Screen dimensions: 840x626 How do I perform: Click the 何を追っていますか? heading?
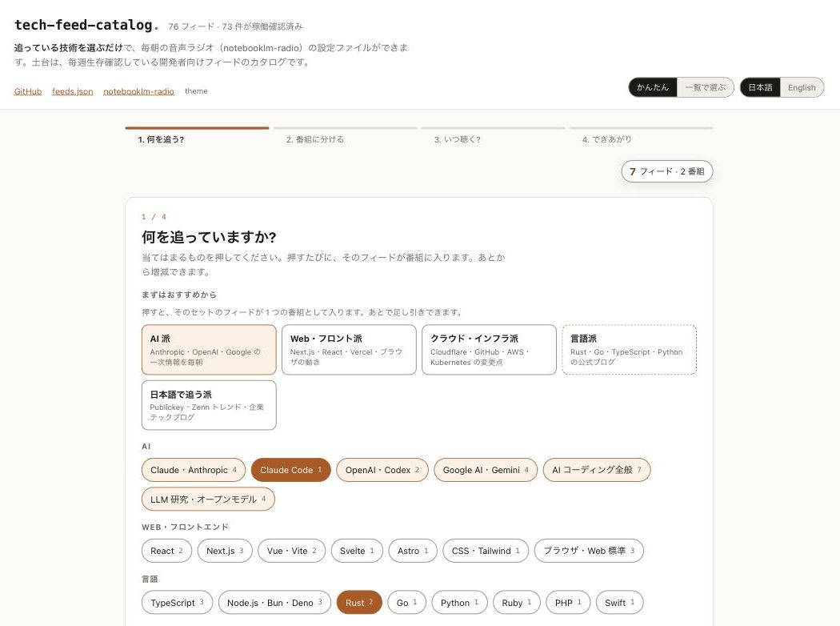[x=209, y=237]
